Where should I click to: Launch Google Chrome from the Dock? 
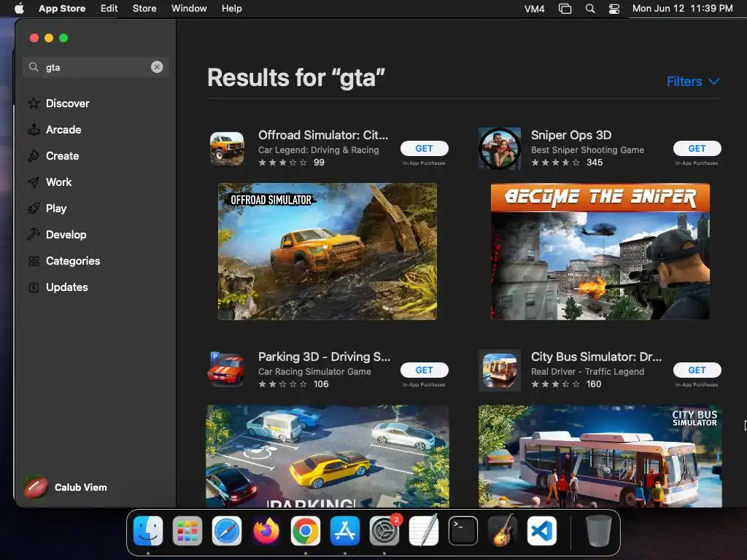[x=306, y=531]
